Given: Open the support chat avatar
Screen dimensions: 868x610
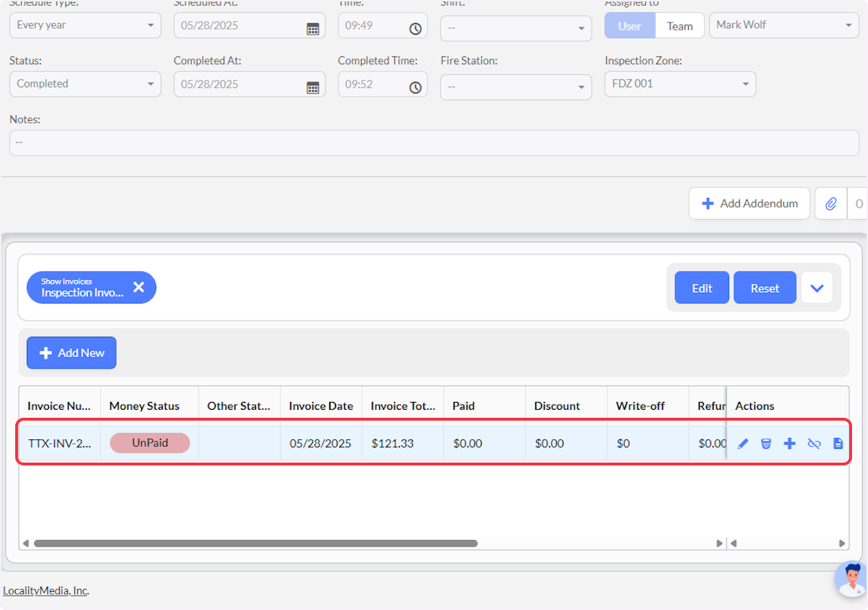Looking at the screenshot, I should coord(852,579).
